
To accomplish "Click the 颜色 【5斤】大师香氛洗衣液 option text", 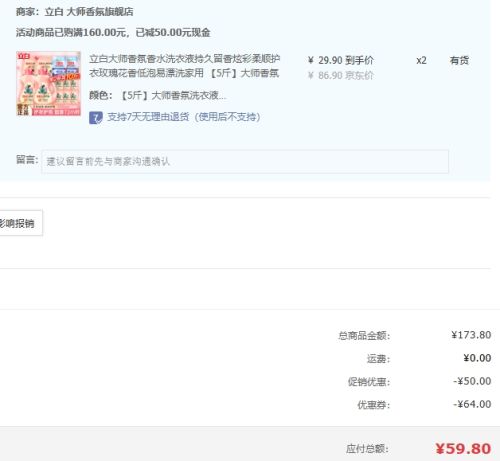I will [x=158, y=96].
